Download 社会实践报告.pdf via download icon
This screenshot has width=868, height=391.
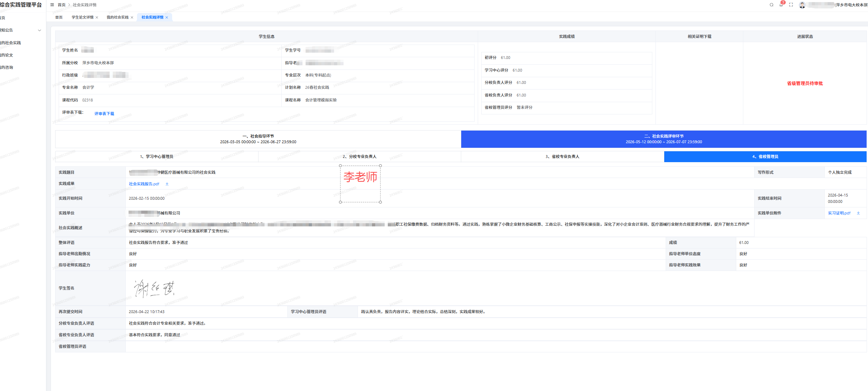[167, 184]
